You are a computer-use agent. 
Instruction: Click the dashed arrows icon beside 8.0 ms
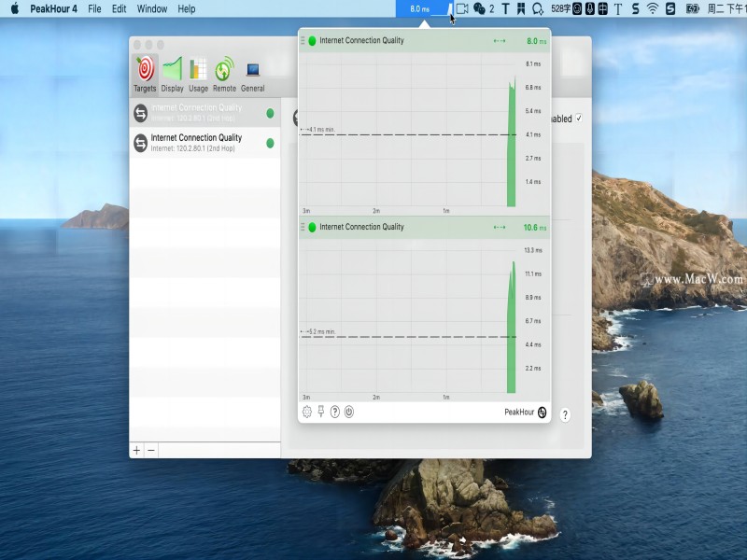[x=500, y=41]
